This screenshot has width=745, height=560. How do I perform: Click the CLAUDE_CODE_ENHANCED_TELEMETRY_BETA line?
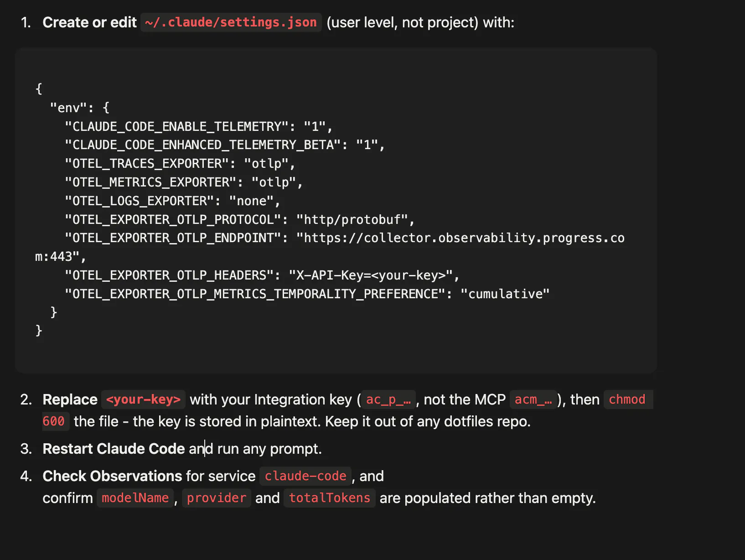pyautogui.click(x=225, y=145)
